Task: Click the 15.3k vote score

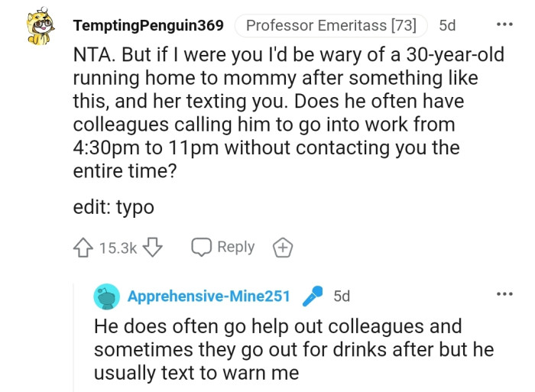Action: (x=118, y=247)
